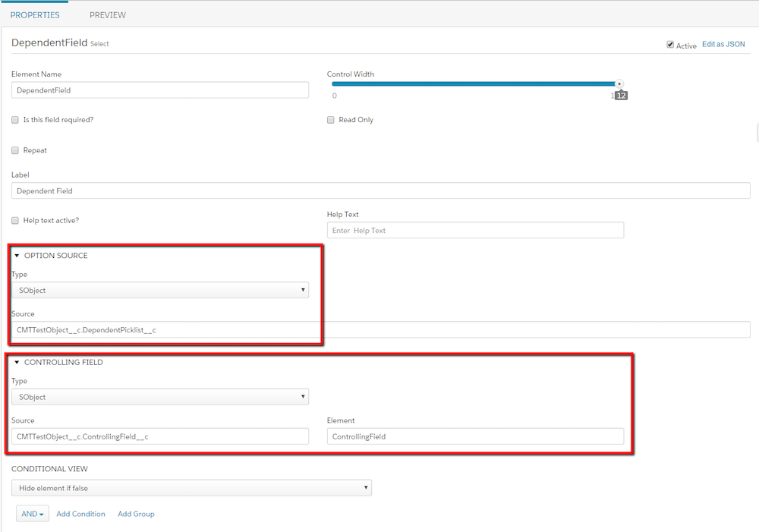Image resolution: width=759 pixels, height=532 pixels.
Task: Click the Option Source field with DependentPicklist__c
Action: pos(381,329)
